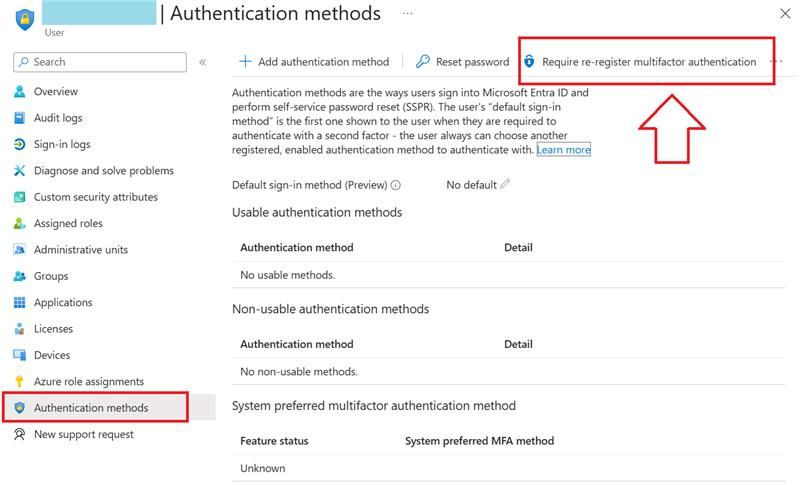
Task: Click the Sign-in logs arrow icon
Action: coord(19,144)
